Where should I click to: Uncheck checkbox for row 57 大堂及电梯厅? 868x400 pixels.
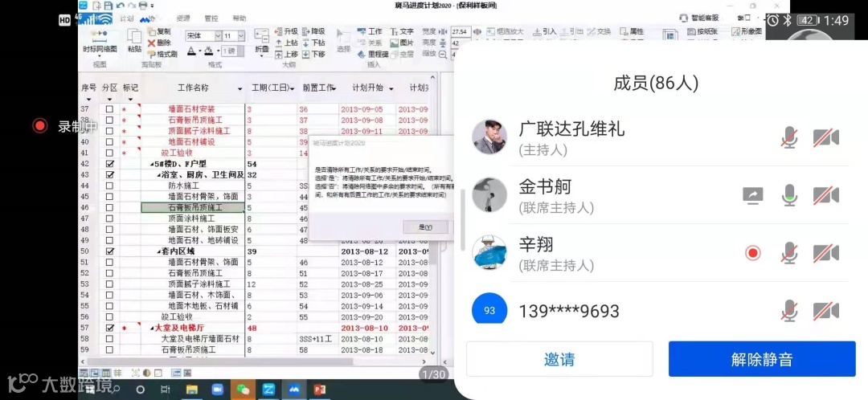click(109, 328)
